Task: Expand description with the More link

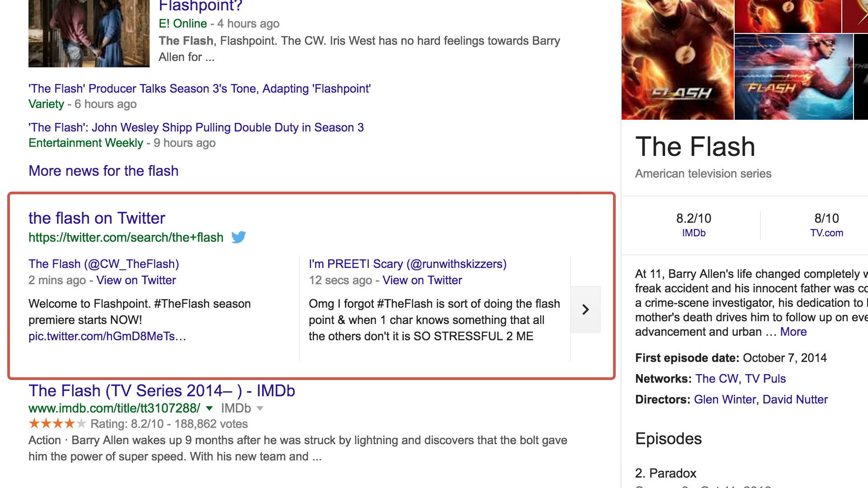Action: 793,332
